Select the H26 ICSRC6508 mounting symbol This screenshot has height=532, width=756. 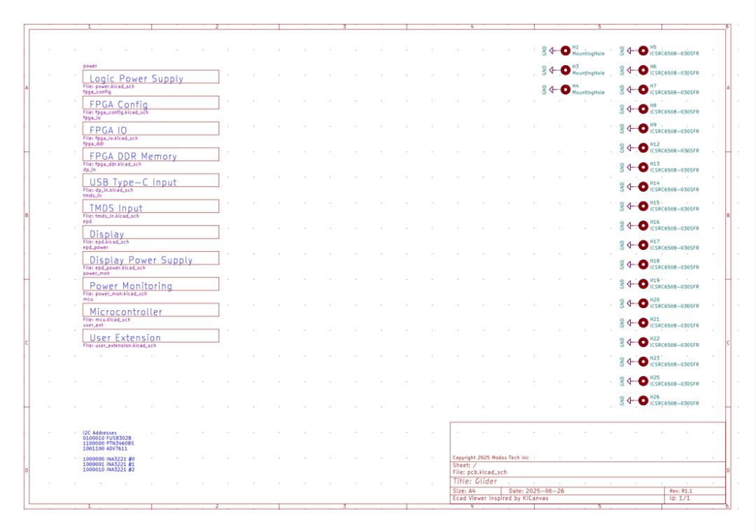coord(643,400)
